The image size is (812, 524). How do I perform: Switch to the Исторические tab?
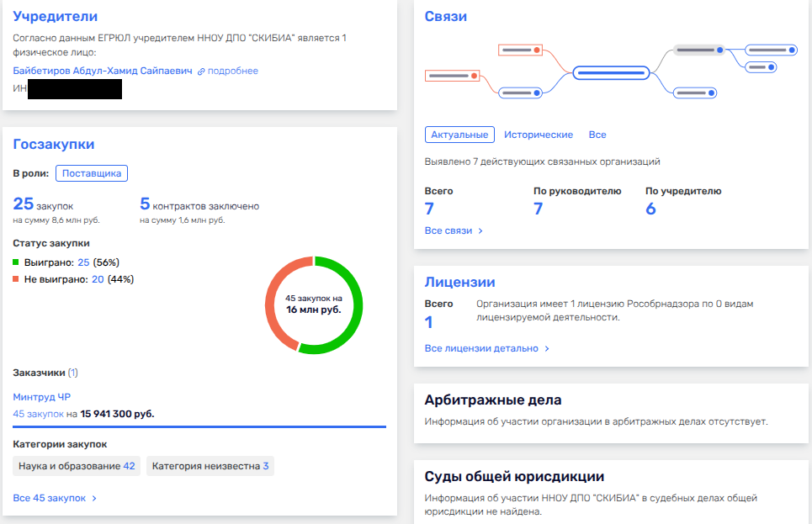pyautogui.click(x=539, y=135)
